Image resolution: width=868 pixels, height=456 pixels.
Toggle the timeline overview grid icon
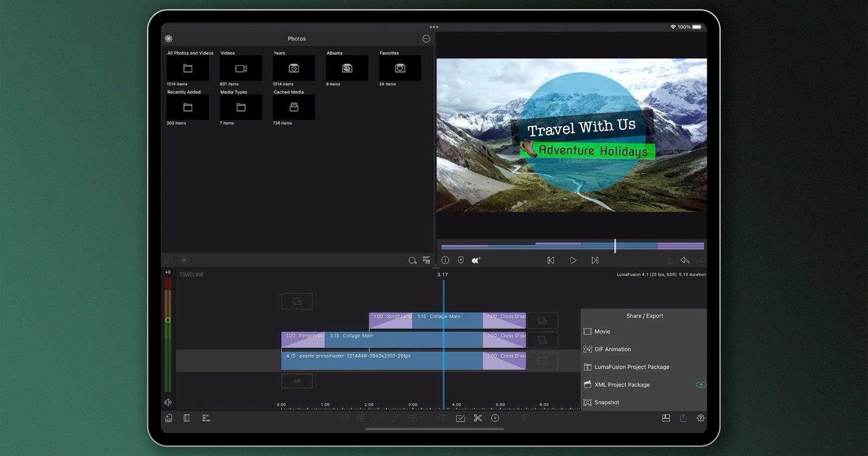[x=206, y=418]
